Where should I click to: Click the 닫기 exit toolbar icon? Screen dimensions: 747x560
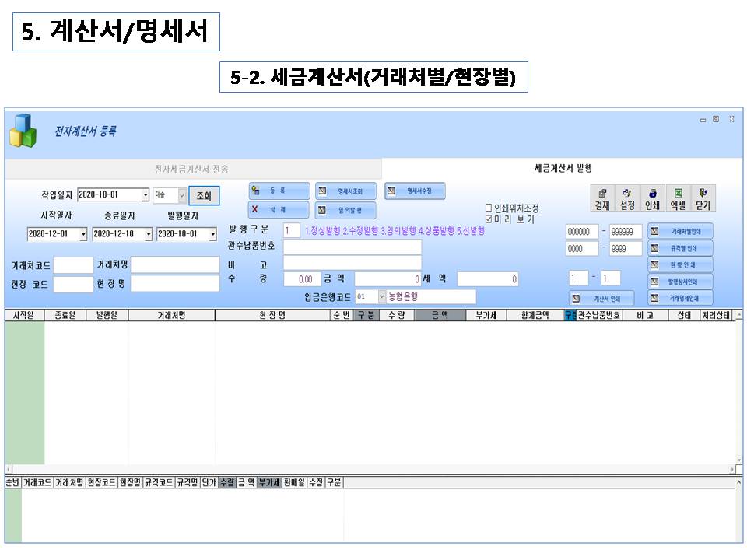click(x=703, y=198)
